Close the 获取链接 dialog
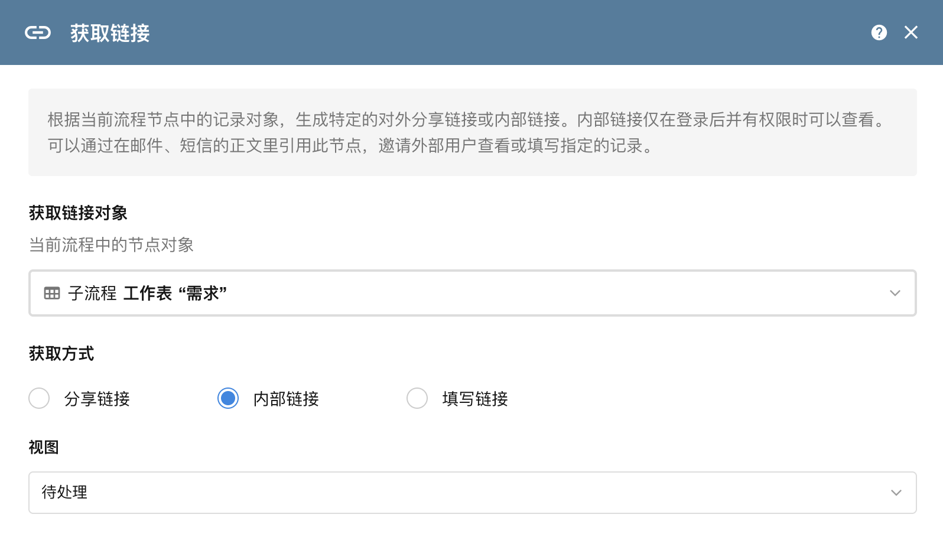This screenshot has height=560, width=943. tap(911, 32)
